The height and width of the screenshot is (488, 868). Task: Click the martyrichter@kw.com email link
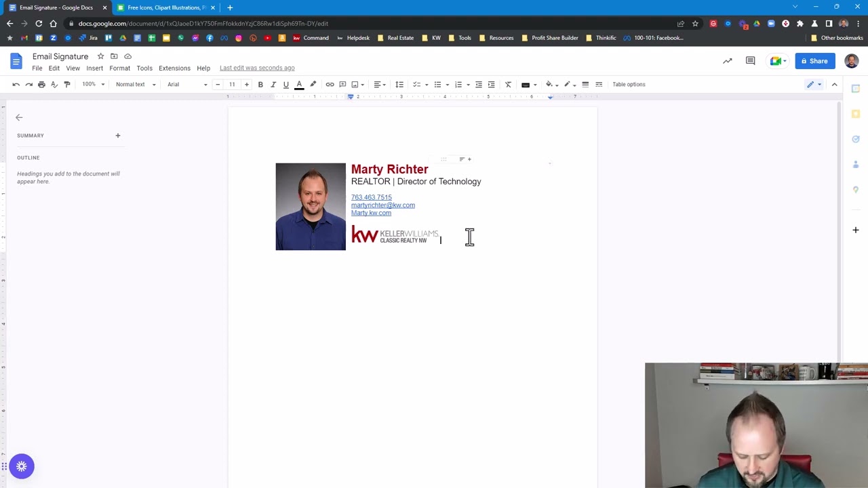pyautogui.click(x=383, y=205)
